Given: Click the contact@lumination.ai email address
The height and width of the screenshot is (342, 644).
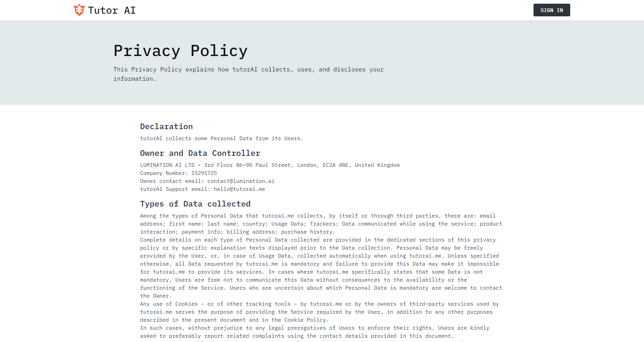Looking at the screenshot, I should (x=241, y=181).
